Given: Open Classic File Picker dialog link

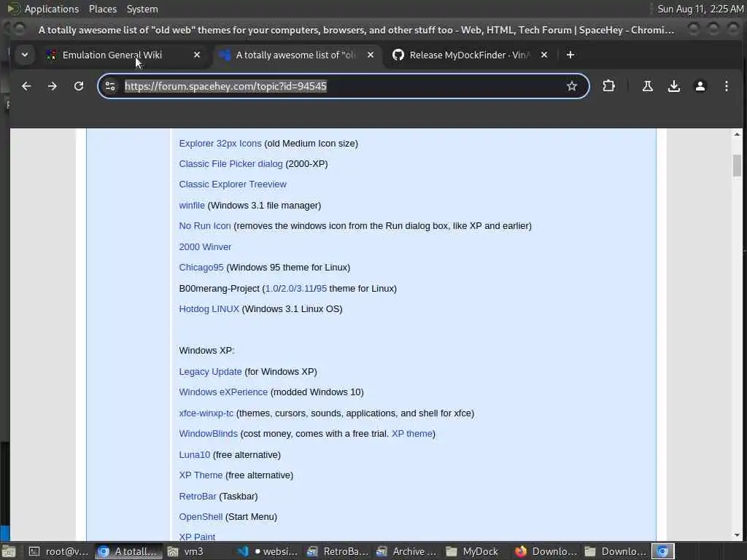Looking at the screenshot, I should 231,164.
